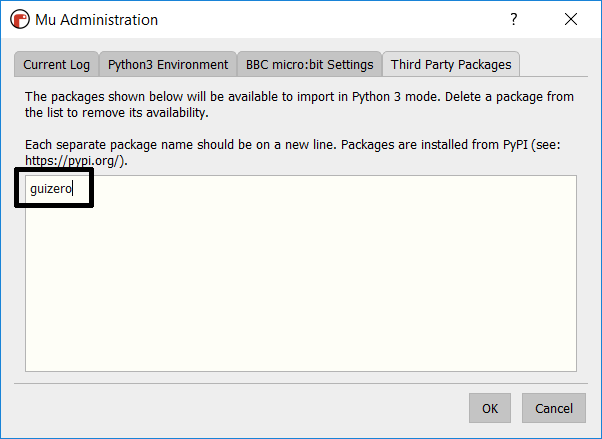Click the https://pypi.org/ address text

click(x=74, y=161)
